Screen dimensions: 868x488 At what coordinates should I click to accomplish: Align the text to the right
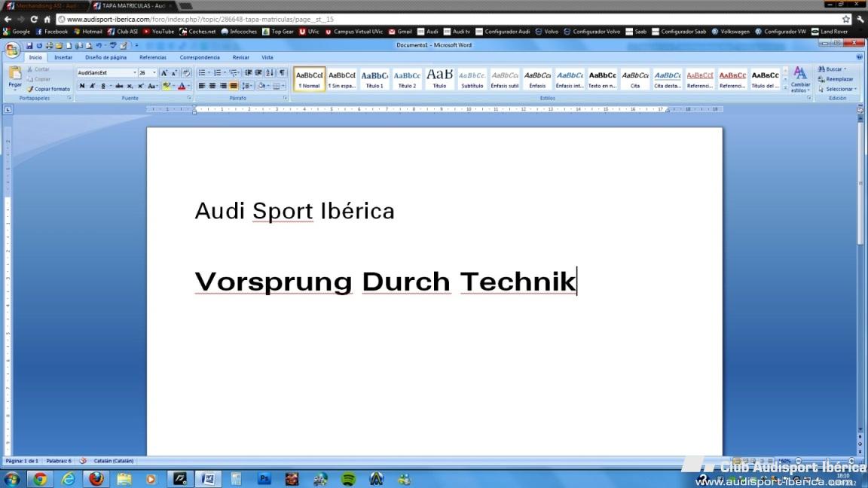click(222, 86)
